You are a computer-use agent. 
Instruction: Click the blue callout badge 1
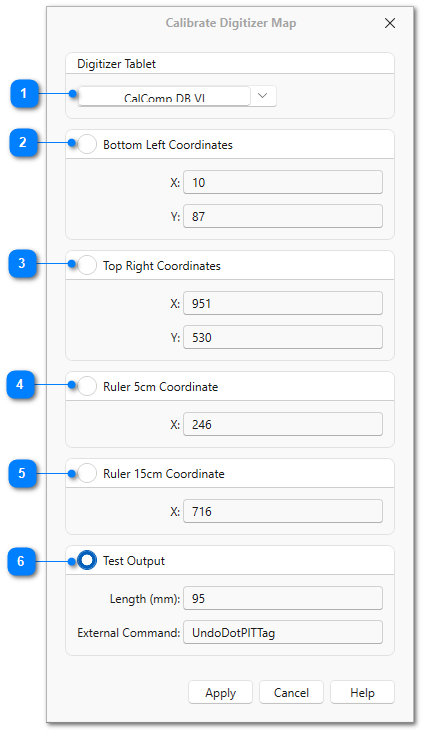[24, 93]
